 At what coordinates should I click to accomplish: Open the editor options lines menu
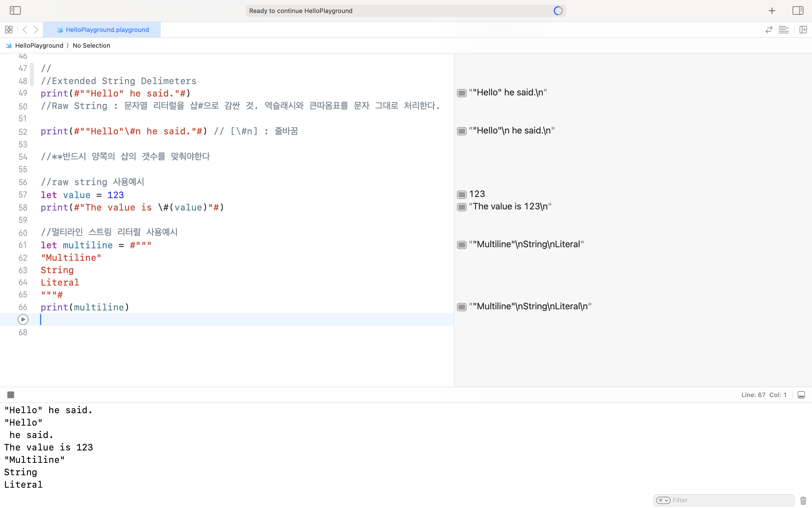(784, 30)
